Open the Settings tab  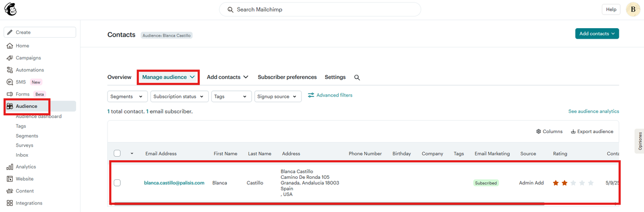click(x=335, y=77)
